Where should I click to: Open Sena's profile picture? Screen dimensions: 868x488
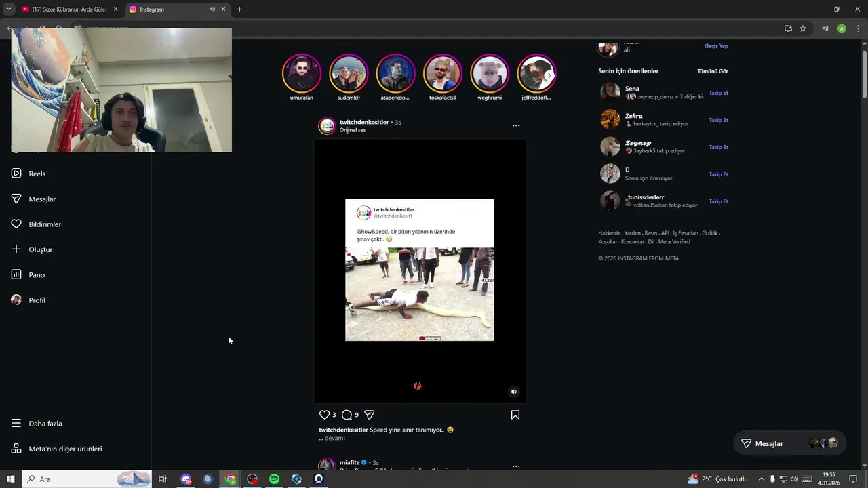pos(610,92)
